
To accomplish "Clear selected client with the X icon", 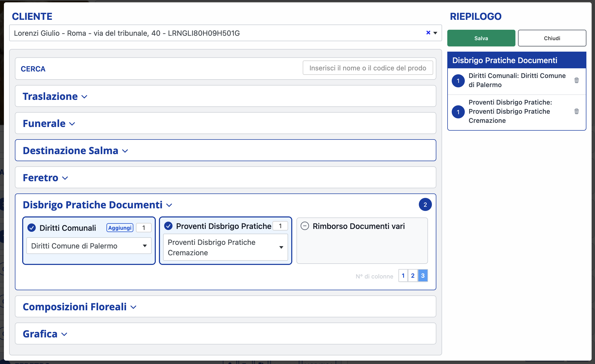I will pyautogui.click(x=428, y=33).
